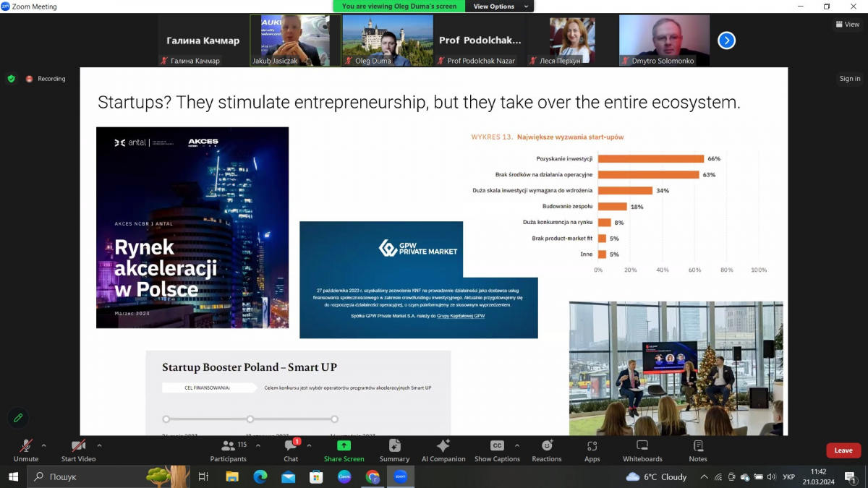Select Dmytro Solomonko's video thumbnail
868x488 pixels.
[665, 40]
